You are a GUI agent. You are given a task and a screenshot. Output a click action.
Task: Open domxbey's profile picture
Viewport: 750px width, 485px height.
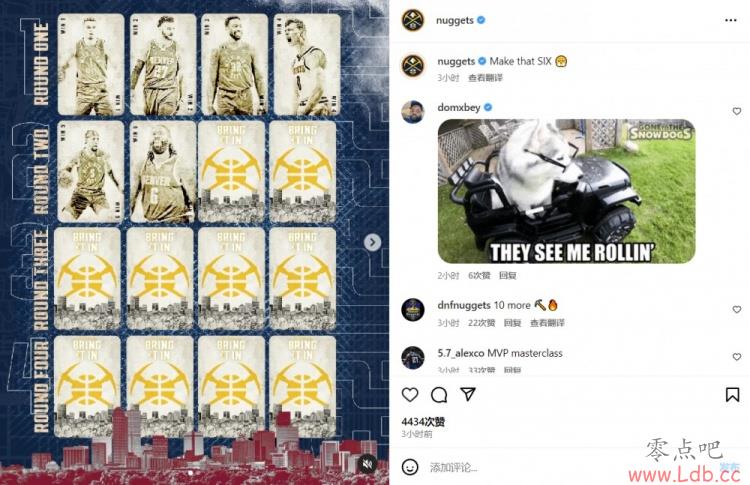coord(413,112)
